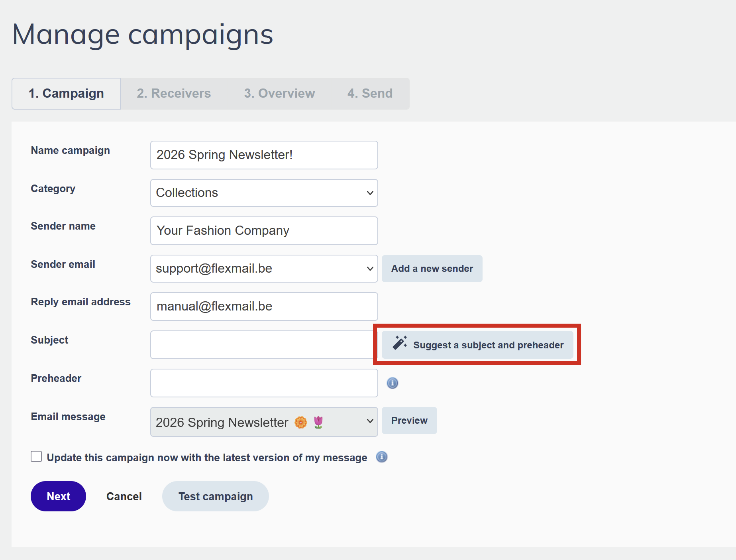Open the 4. Send tab
The height and width of the screenshot is (560, 736).
[370, 93]
